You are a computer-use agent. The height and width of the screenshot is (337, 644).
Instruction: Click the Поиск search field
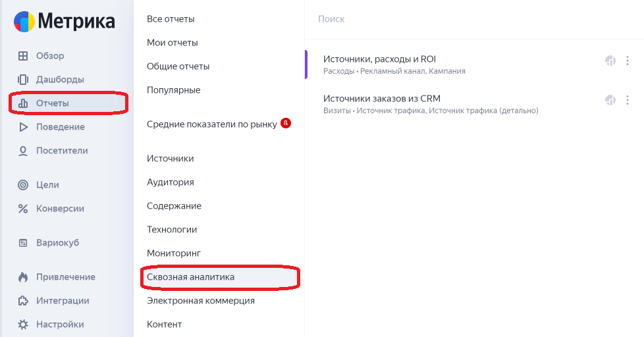click(461, 19)
